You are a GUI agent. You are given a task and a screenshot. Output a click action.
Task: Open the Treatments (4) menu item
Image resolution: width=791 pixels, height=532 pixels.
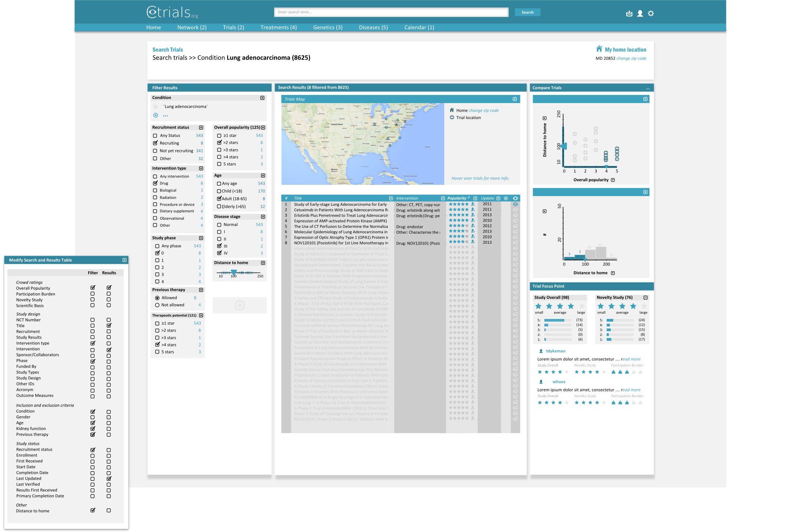point(278,28)
